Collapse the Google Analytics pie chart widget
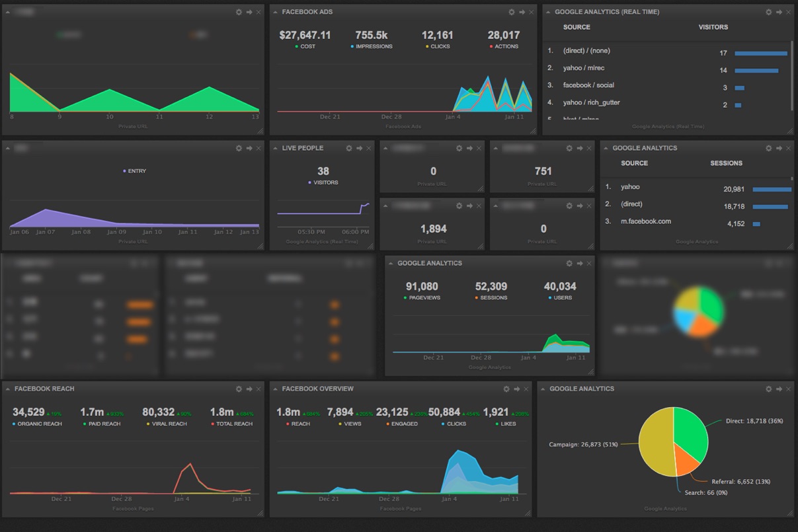 click(x=544, y=389)
